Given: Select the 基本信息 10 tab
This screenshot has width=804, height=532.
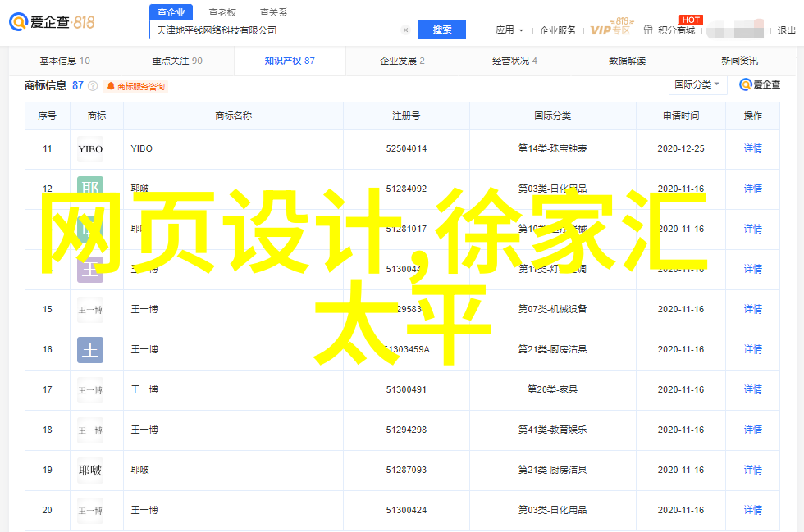Looking at the screenshot, I should coord(65,61).
